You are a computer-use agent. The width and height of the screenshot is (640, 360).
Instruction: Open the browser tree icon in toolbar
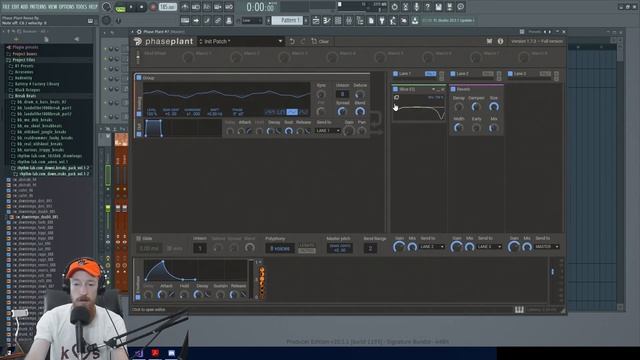coord(360,20)
